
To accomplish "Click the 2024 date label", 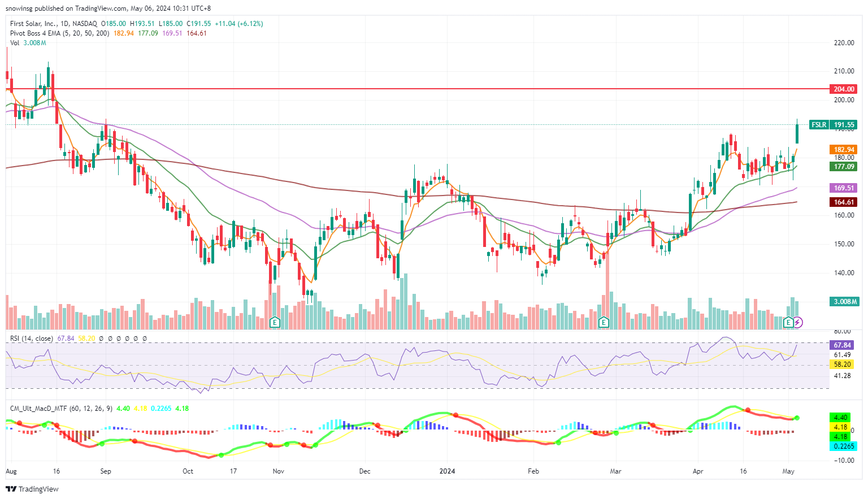I will (x=447, y=471).
